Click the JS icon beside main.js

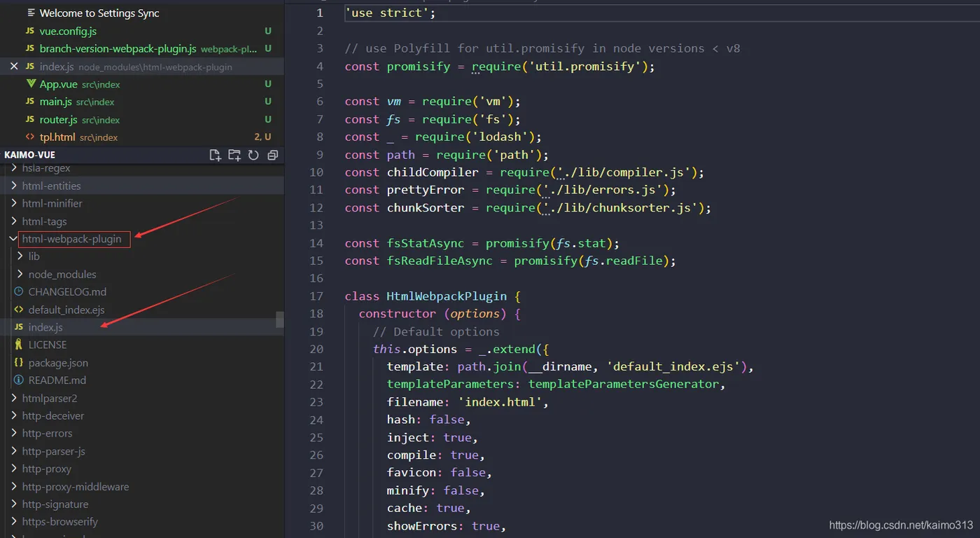point(29,102)
